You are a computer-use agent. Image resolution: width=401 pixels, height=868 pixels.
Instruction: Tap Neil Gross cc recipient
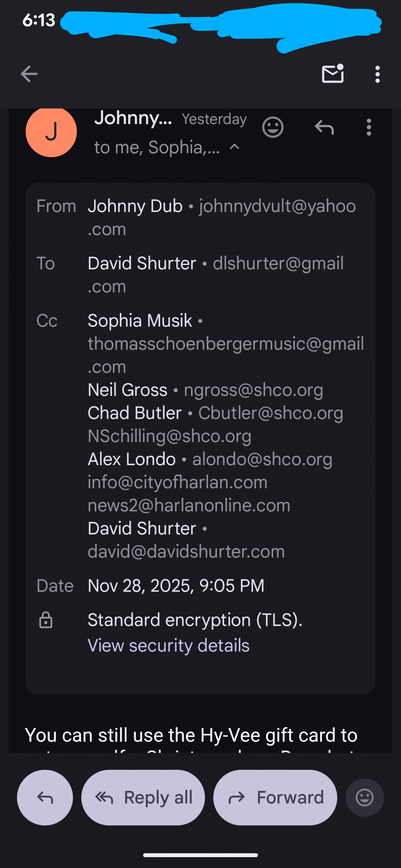pyautogui.click(x=128, y=390)
